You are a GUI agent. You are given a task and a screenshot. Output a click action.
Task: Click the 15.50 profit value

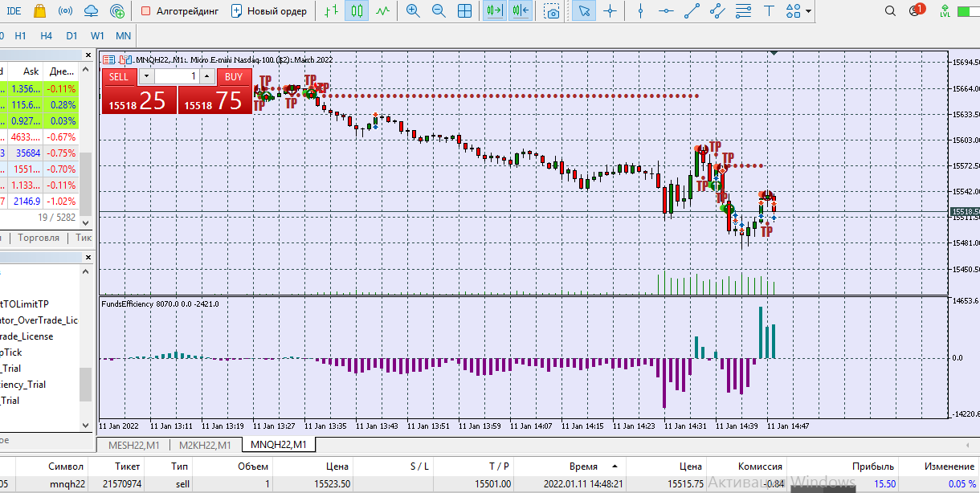884,484
